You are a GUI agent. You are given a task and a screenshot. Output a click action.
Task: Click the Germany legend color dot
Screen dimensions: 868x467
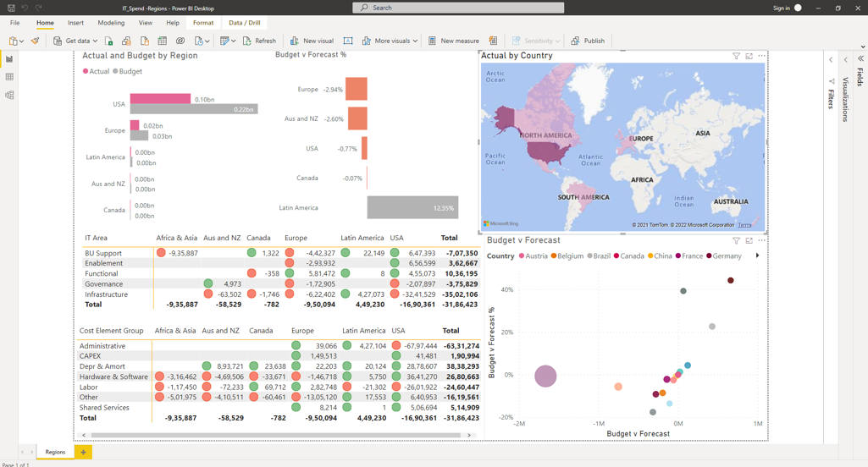(x=709, y=256)
